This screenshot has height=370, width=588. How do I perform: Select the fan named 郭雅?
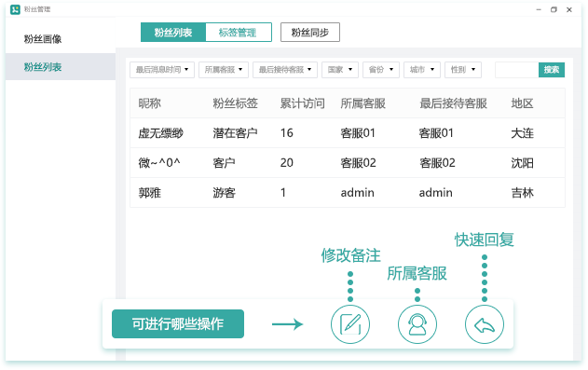[150, 193]
